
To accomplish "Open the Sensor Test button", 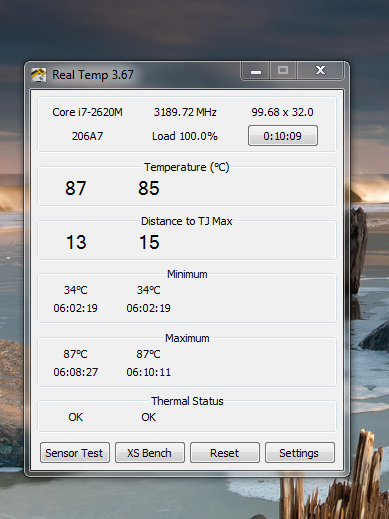I will tap(75, 453).
